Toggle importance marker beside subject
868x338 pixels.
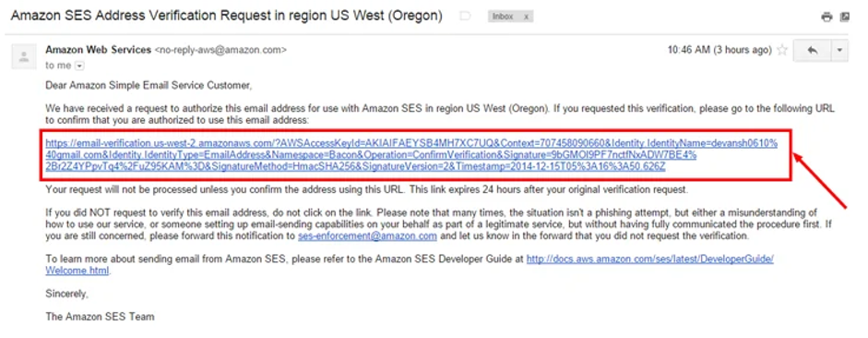[x=465, y=17]
